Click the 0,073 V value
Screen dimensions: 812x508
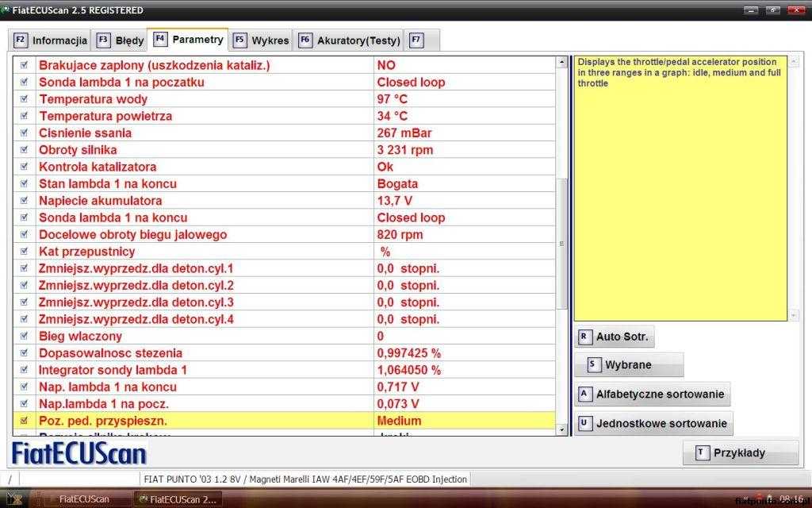[x=398, y=404]
